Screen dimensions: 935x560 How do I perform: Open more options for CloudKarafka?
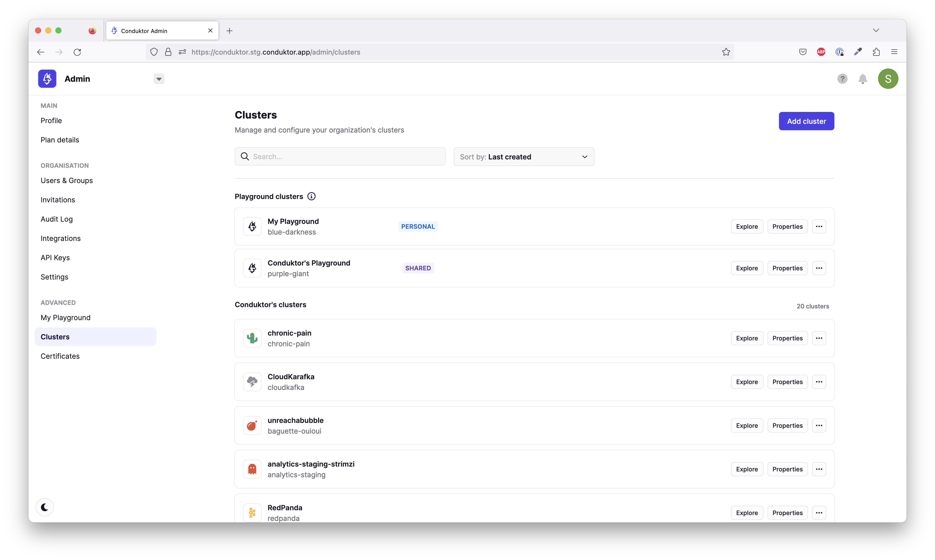tap(819, 382)
